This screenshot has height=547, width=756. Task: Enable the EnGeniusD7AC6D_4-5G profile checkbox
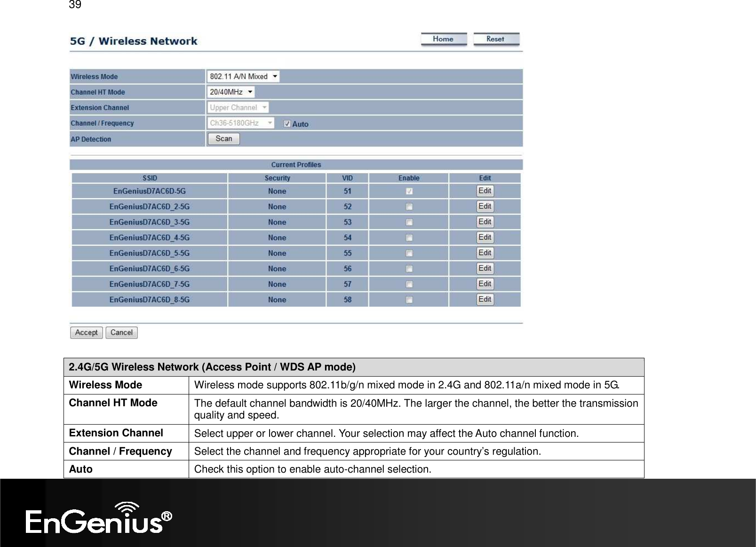[x=409, y=238]
